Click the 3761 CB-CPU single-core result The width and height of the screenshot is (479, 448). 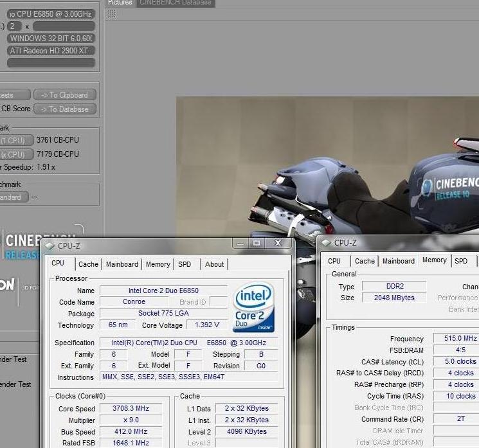click(57, 140)
